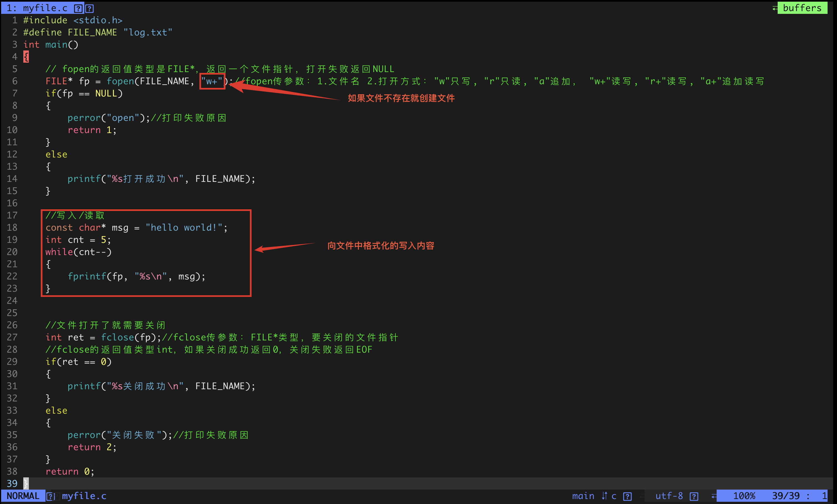This screenshot has width=837, height=504.
Task: Click the utf-8 encoding segment
Action: coord(669,496)
